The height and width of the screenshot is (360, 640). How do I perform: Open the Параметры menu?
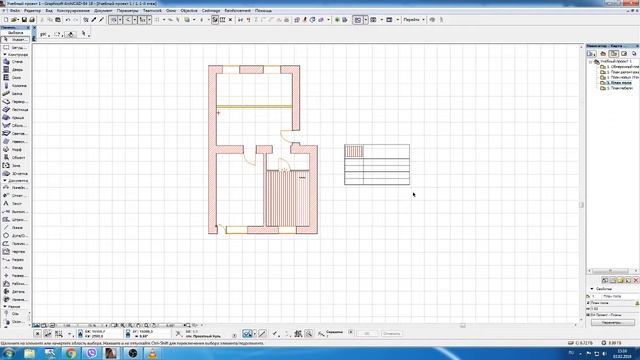[x=127, y=11]
